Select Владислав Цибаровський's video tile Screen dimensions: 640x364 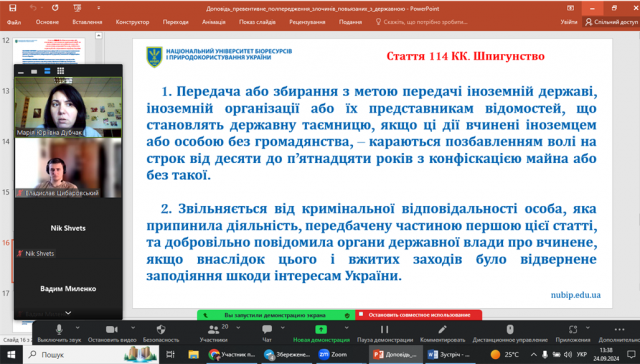(68, 168)
